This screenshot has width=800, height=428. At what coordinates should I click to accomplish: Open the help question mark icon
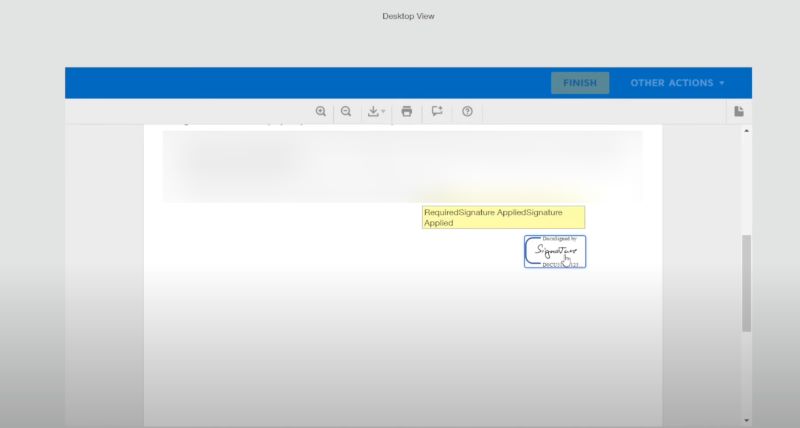coord(467,112)
